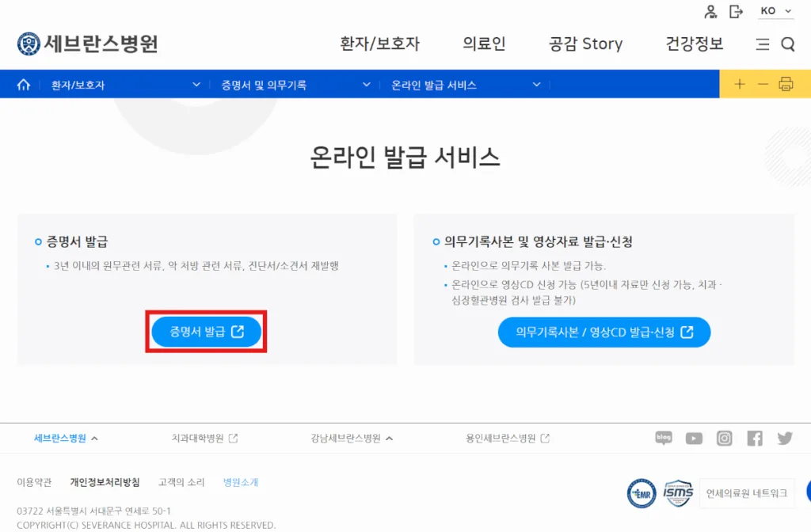
Task: Click the 증명서 발급 button
Action: pyautogui.click(x=207, y=332)
